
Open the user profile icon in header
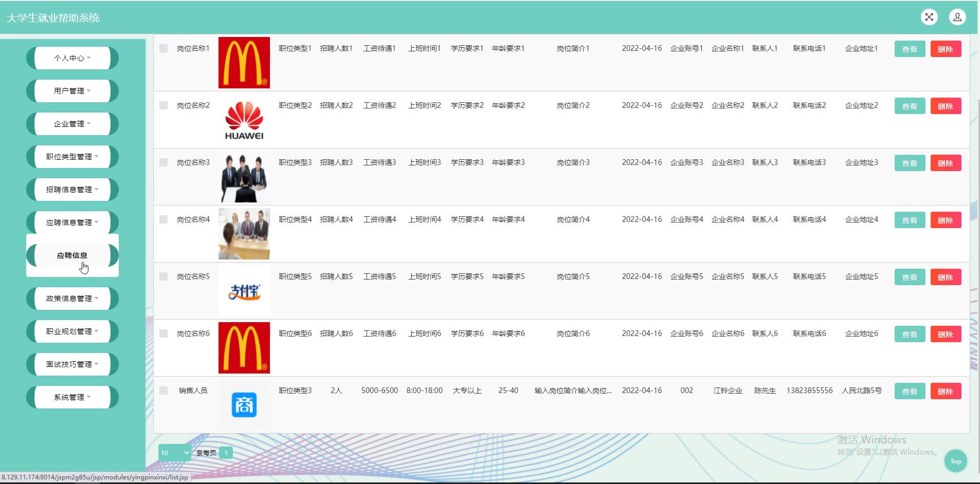click(957, 17)
